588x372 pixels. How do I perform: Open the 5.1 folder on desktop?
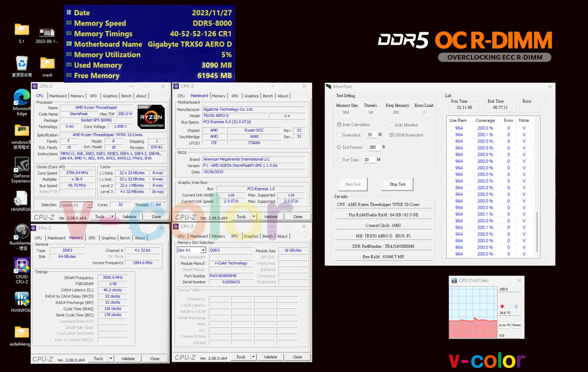(22, 30)
